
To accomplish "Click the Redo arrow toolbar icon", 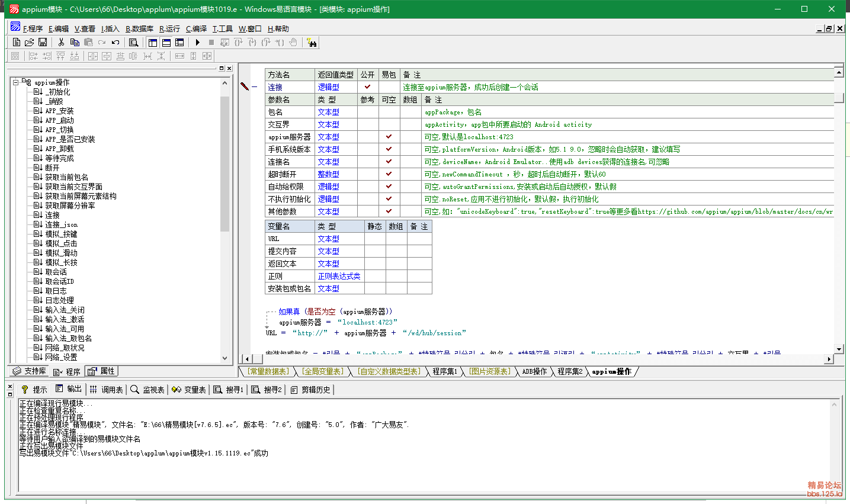I will coord(102,42).
